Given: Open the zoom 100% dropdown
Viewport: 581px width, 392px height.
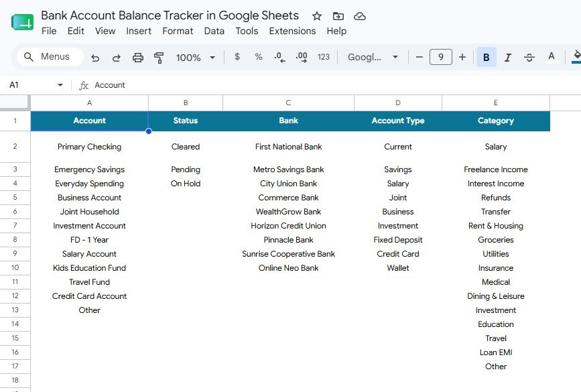Looking at the screenshot, I should 196,58.
